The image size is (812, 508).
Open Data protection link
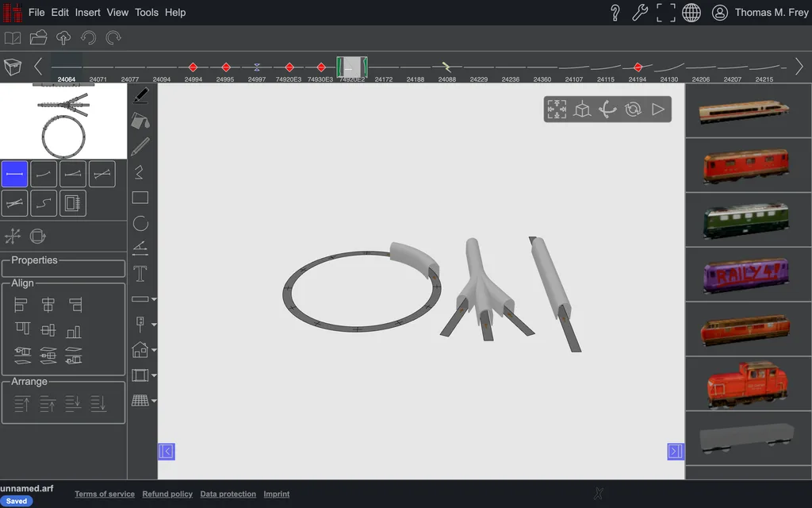pyautogui.click(x=228, y=494)
